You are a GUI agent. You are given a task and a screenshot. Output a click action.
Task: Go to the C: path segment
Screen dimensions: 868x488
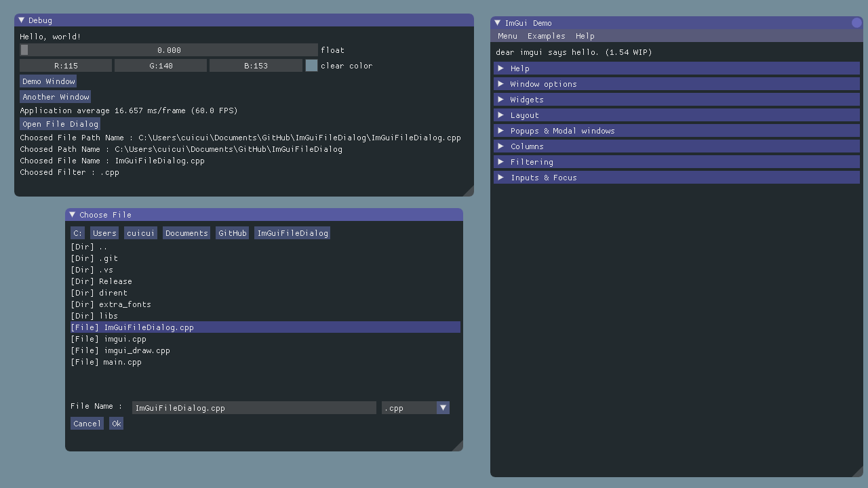[x=77, y=233]
